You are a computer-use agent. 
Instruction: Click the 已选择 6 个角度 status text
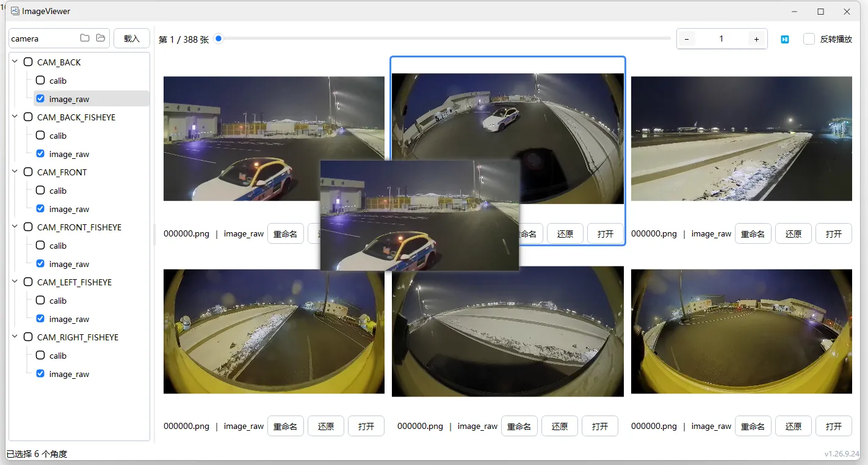37,454
